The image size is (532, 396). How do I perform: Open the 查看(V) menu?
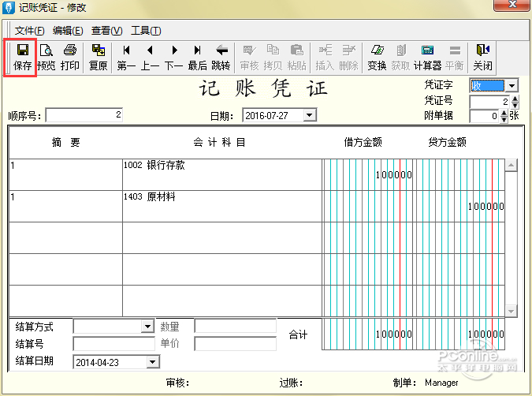[107, 31]
